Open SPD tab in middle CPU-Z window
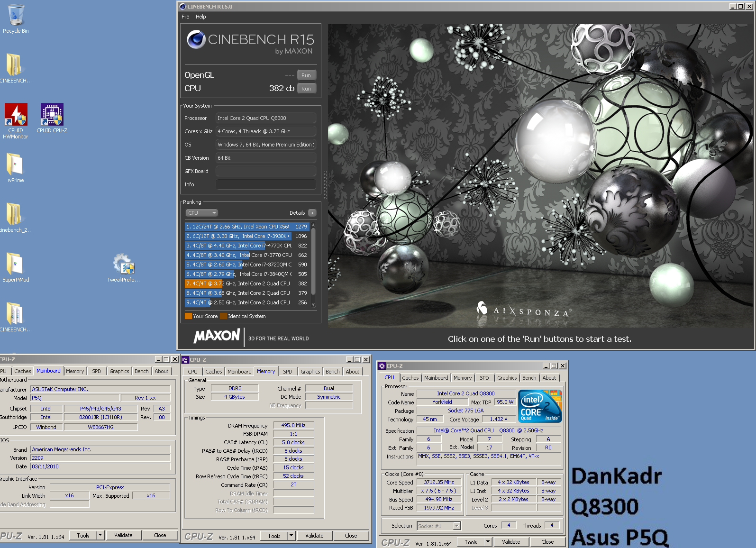Image resolution: width=756 pixels, height=548 pixels. (288, 372)
